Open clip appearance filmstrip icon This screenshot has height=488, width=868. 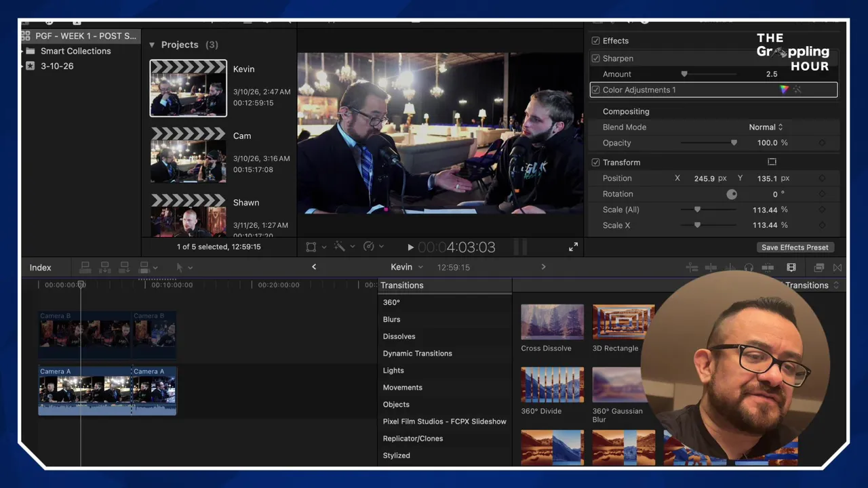coord(791,268)
